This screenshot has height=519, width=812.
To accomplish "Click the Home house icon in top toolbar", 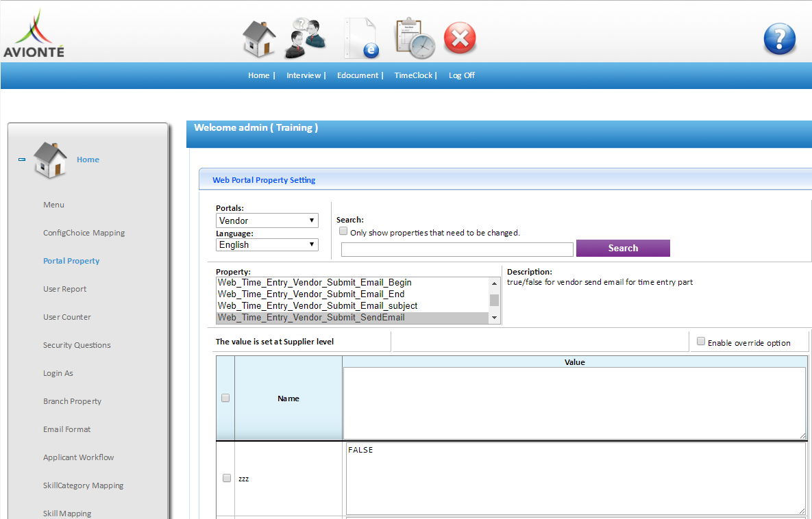I will click(x=259, y=38).
